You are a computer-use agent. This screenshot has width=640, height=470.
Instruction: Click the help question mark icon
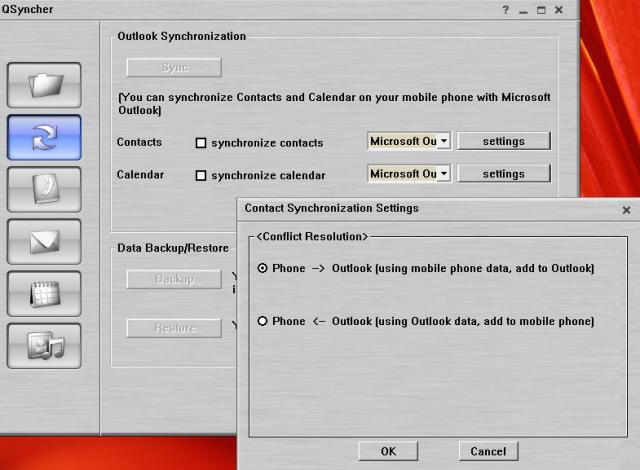pyautogui.click(x=506, y=10)
